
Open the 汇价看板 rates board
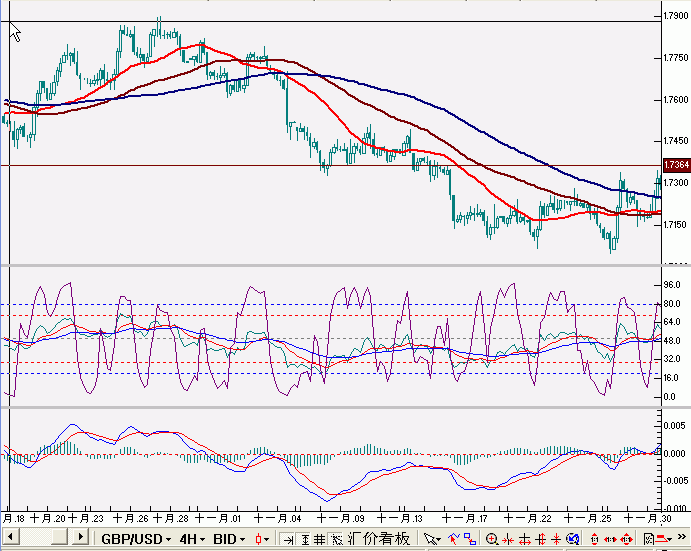(379, 539)
